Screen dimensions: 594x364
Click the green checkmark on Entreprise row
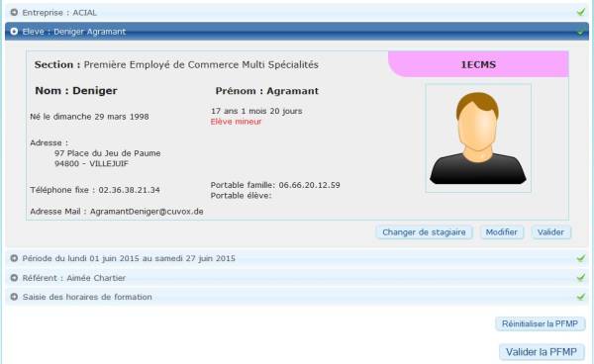tap(581, 12)
